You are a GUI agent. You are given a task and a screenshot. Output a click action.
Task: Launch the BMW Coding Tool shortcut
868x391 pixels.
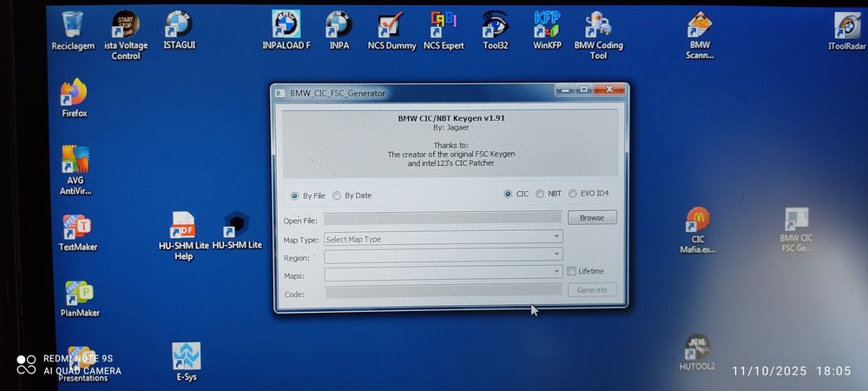598,35
